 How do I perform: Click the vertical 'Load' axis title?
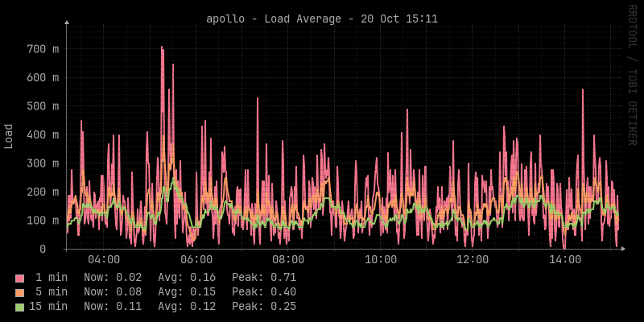pyautogui.click(x=9, y=136)
